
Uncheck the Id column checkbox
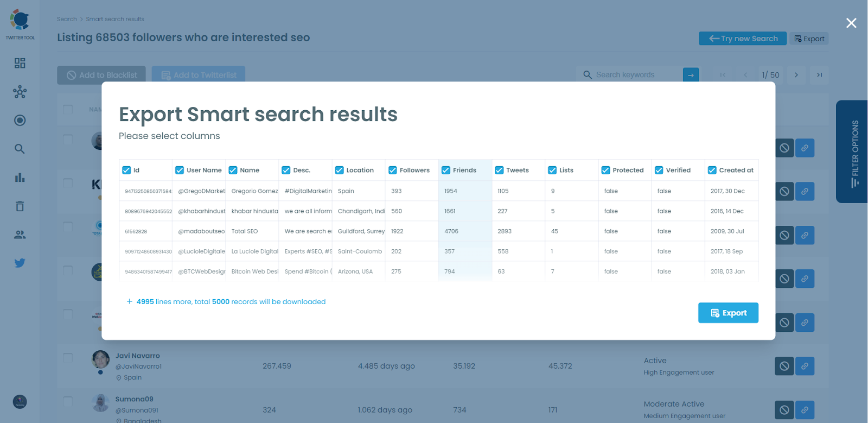(126, 171)
